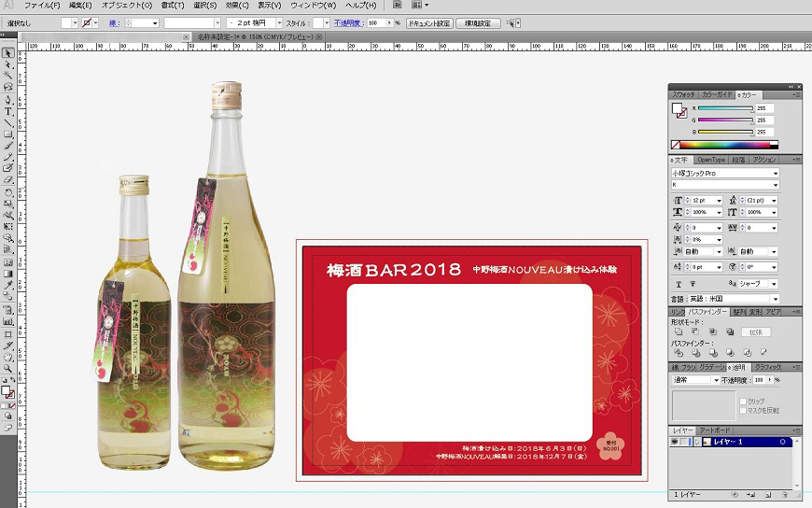Image resolution: width=812 pixels, height=508 pixels.
Task: Click the fill/stroke swatch icon in Color panel
Action: (x=679, y=110)
